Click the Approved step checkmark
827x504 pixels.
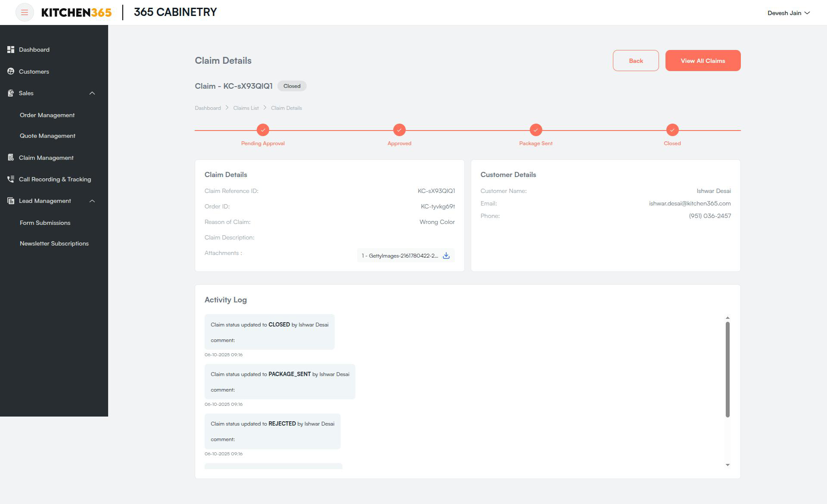point(399,130)
